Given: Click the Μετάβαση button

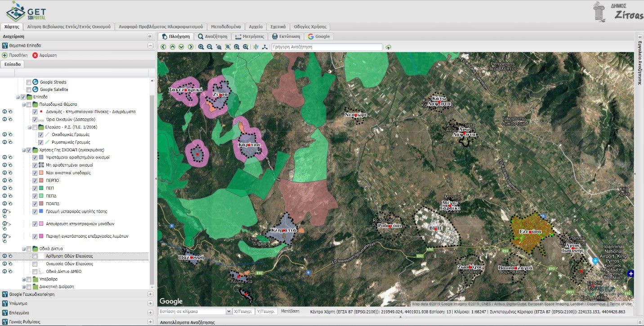Looking at the screenshot, I should tap(290, 311).
